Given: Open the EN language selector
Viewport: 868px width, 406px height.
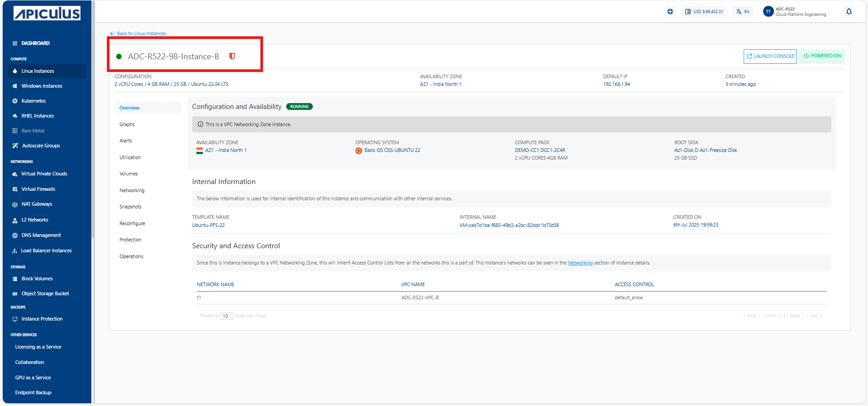Looking at the screenshot, I should tap(743, 12).
